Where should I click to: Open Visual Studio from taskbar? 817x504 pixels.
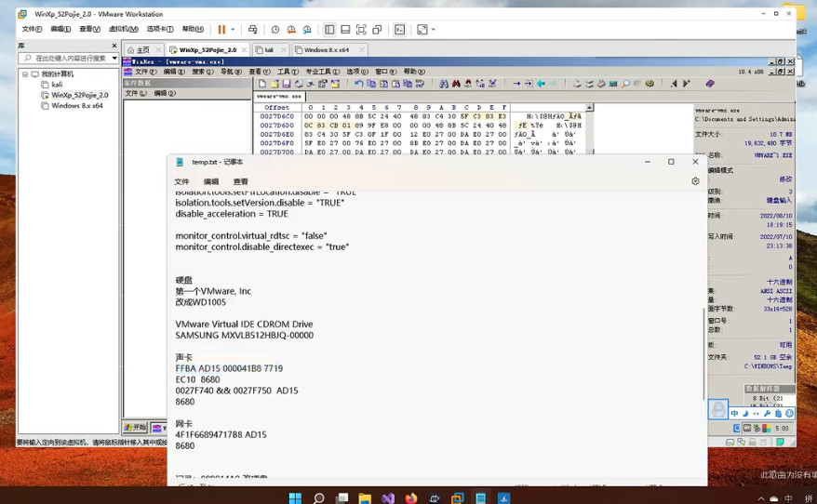pyautogui.click(x=388, y=497)
